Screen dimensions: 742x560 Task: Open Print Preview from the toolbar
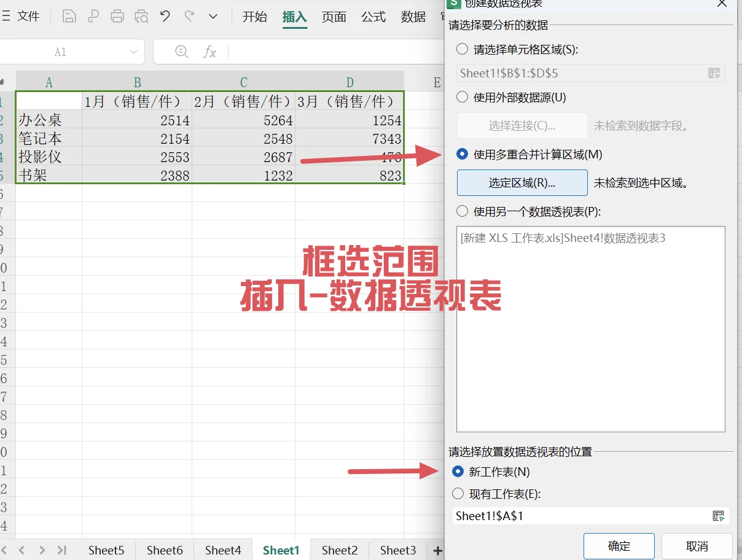142,16
